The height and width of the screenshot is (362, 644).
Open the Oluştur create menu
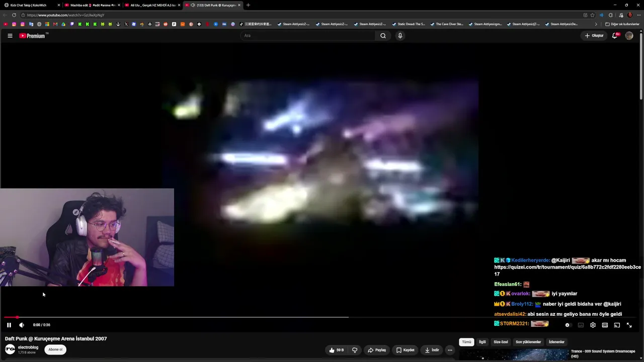594,36
